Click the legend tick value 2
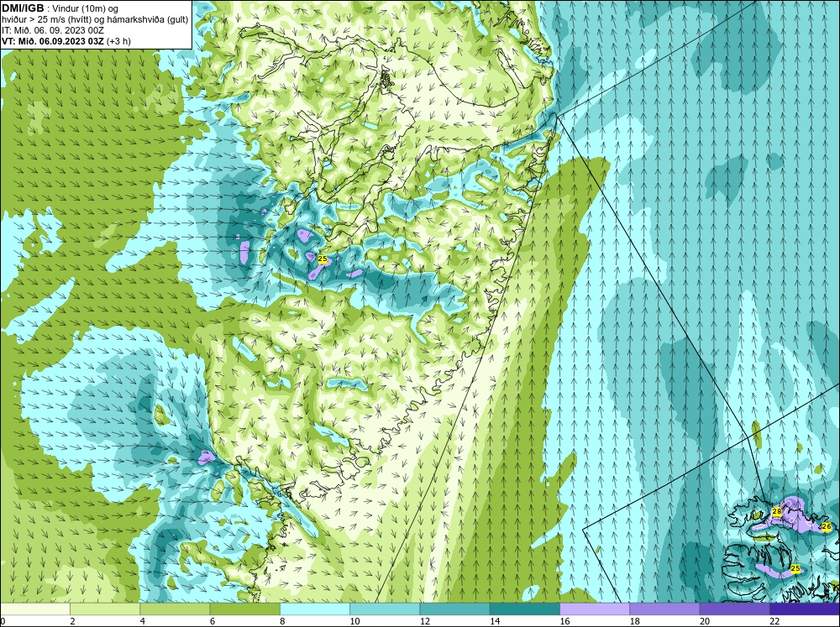The width and height of the screenshot is (840, 627). pyautogui.click(x=72, y=620)
